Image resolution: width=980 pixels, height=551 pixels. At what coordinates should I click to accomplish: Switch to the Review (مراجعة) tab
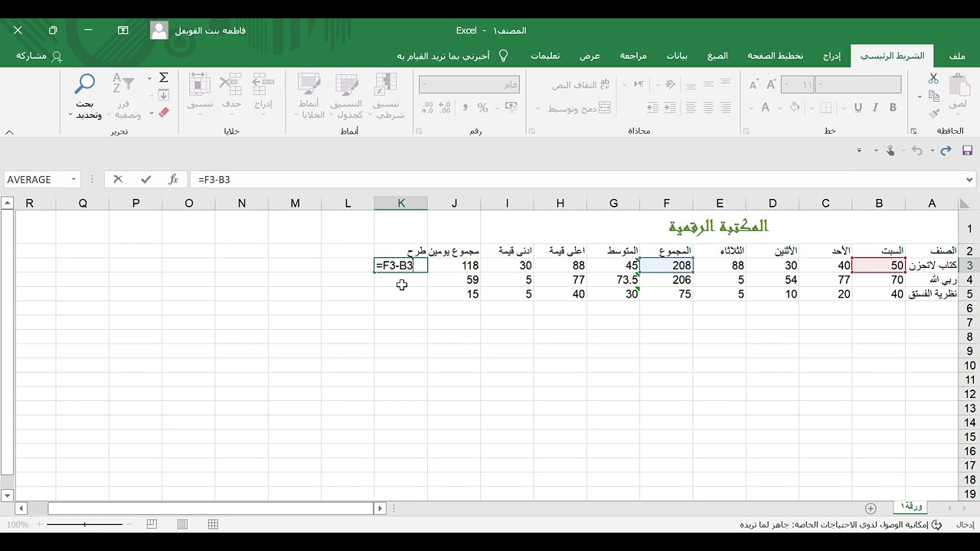click(x=633, y=56)
